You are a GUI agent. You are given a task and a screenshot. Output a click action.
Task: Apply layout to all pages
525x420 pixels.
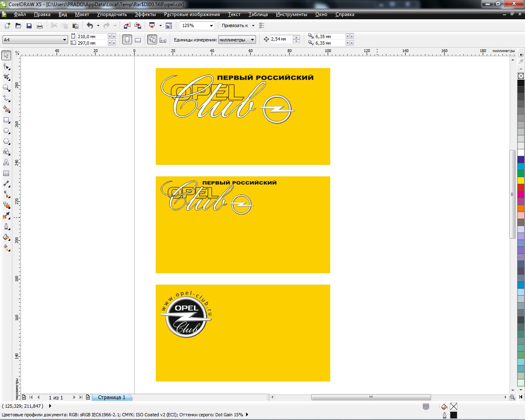(152, 40)
